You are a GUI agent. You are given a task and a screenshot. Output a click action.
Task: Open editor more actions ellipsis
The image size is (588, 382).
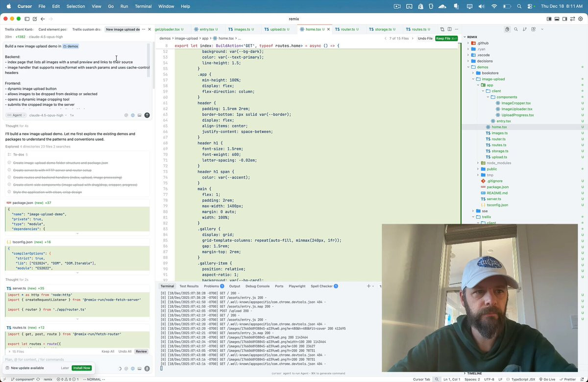coord(457,29)
